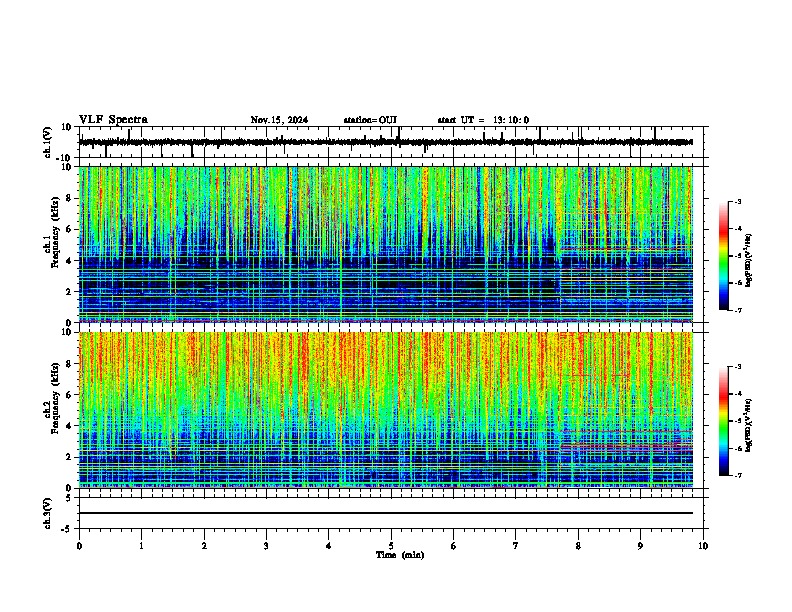Click the '7' tick on time axis
792x612 pixels.
(x=516, y=546)
